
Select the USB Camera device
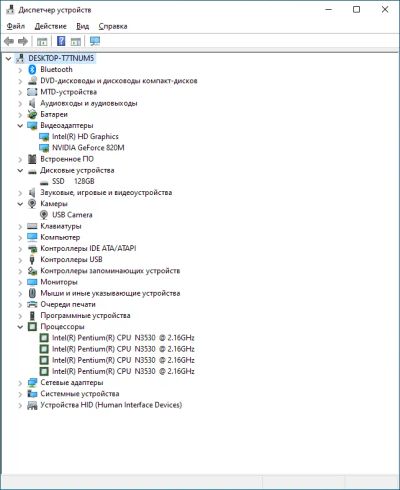(72, 215)
